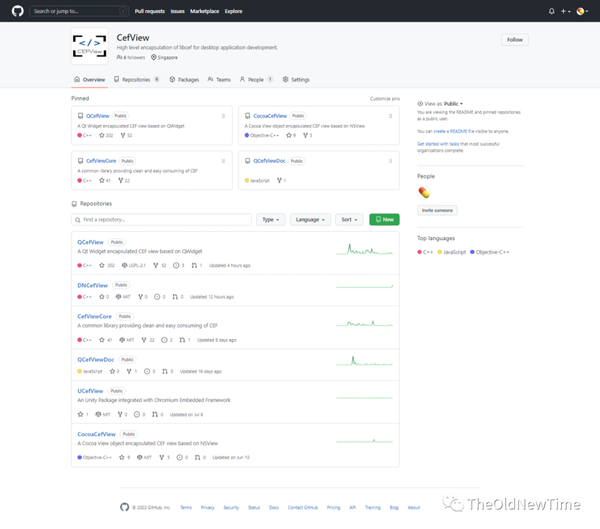Viewport: 600px width, 529px height.
Task: Open the Sort dropdown
Action: click(x=349, y=219)
